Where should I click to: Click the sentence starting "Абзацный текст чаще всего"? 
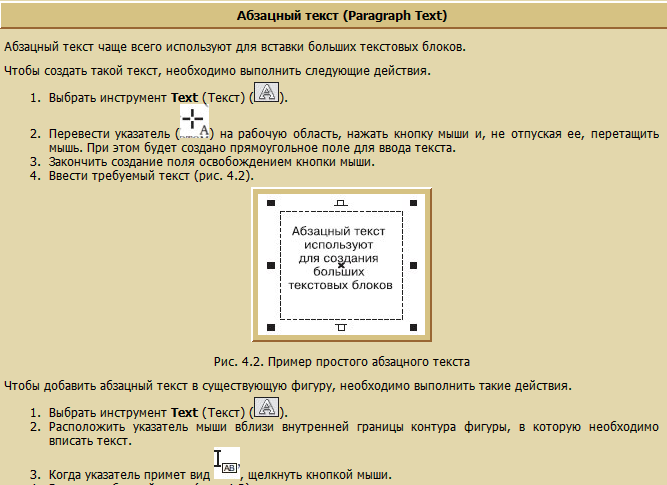pos(235,46)
